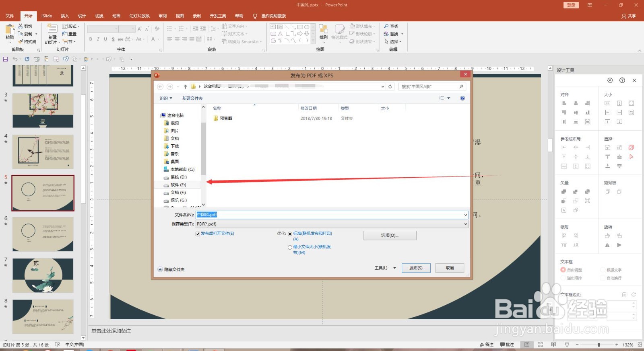Open the 保存类型 dropdown
This screenshot has width=644, height=351.
(466, 224)
